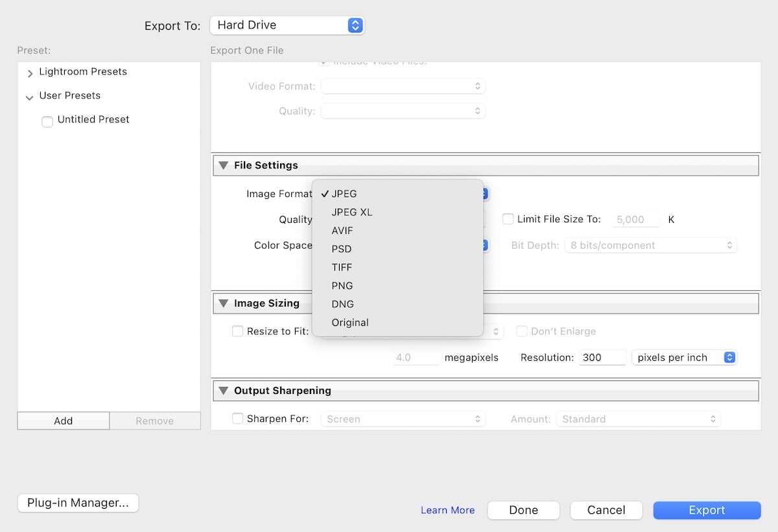778x532 pixels.
Task: Enable the Sharpen For option
Action: (238, 419)
